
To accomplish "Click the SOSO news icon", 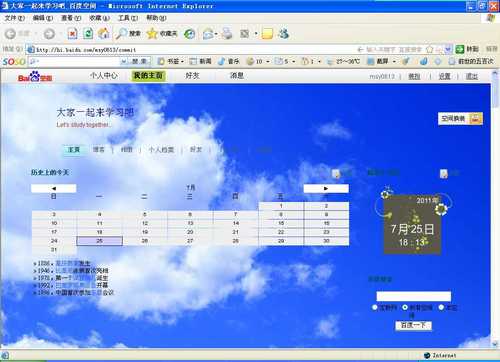I will point(193,61).
